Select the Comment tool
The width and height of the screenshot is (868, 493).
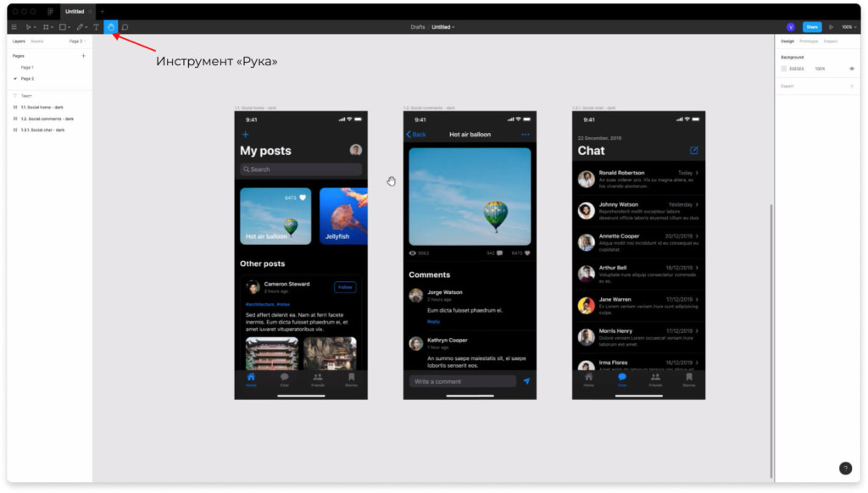tap(125, 27)
